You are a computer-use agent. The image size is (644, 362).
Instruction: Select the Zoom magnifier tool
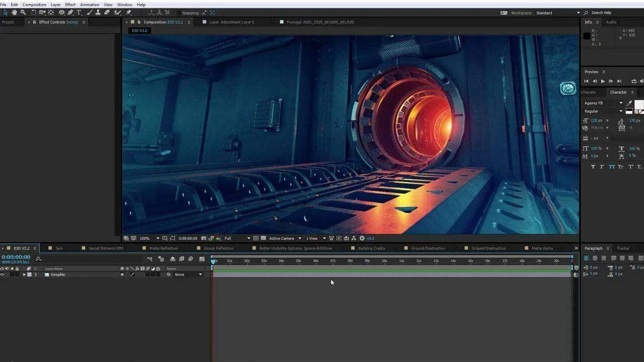pyautogui.click(x=23, y=13)
